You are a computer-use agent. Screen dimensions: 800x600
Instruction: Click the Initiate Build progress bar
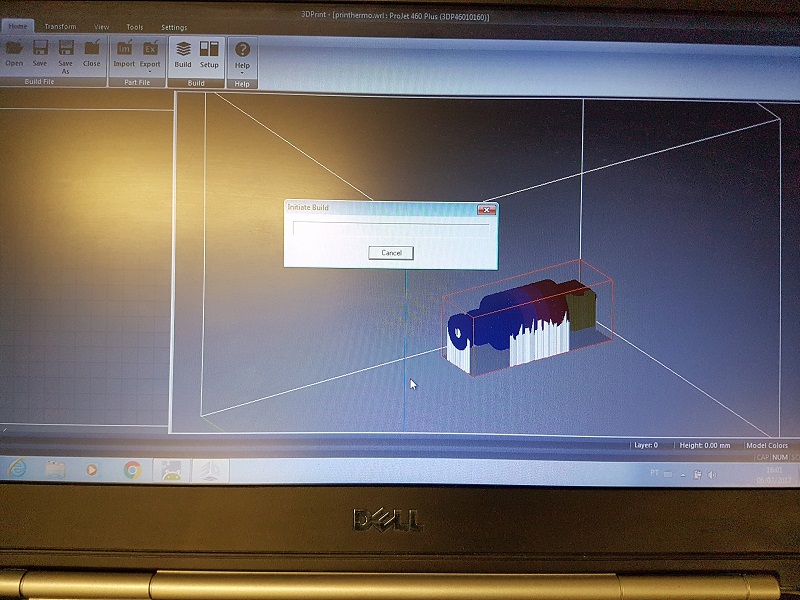pyautogui.click(x=391, y=228)
